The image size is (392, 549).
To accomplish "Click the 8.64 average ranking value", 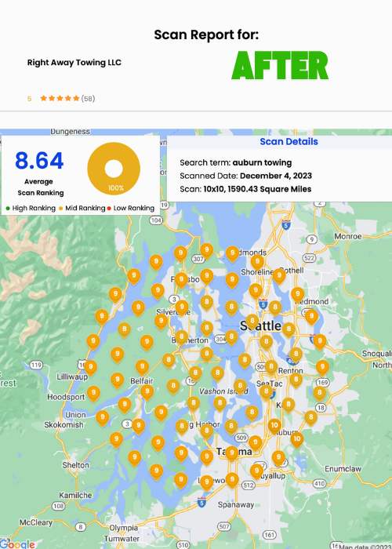I will click(x=39, y=161).
